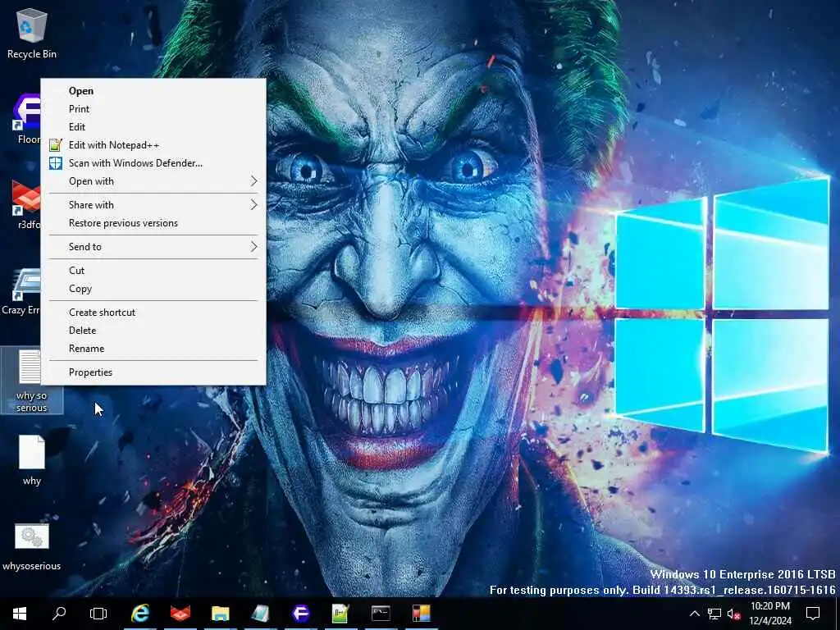840x630 pixels.
Task: Choose 'Edit with Notepad++' entry
Action: [153, 145]
